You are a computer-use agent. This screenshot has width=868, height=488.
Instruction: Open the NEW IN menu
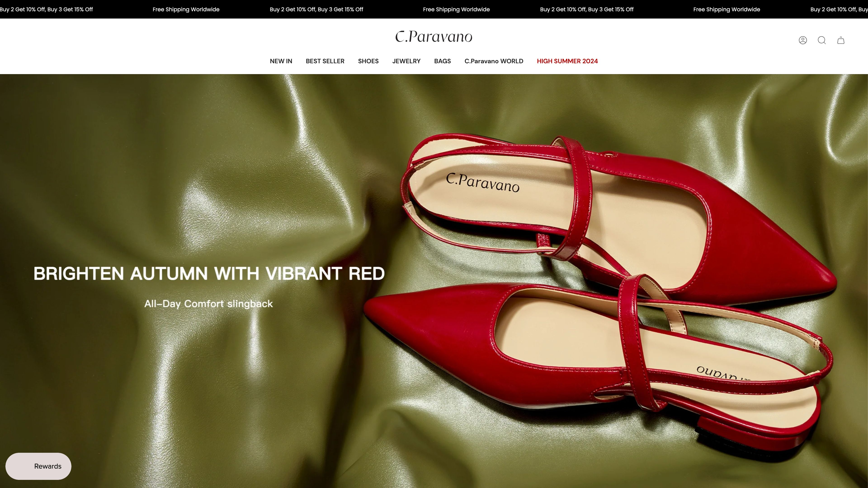pyautogui.click(x=281, y=61)
